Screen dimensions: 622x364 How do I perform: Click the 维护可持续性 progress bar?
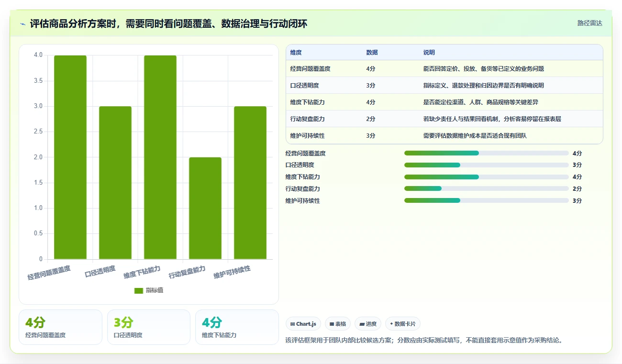pyautogui.click(x=486, y=200)
